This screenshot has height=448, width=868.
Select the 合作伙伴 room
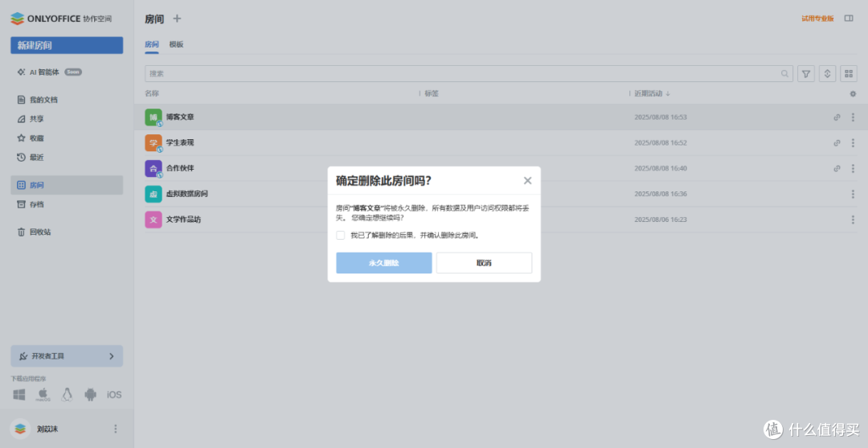click(180, 168)
